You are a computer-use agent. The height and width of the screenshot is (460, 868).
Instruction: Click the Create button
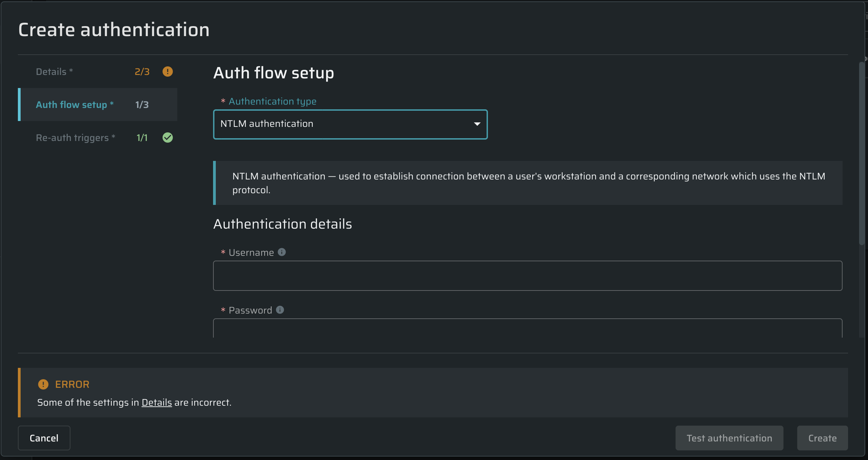tap(822, 438)
